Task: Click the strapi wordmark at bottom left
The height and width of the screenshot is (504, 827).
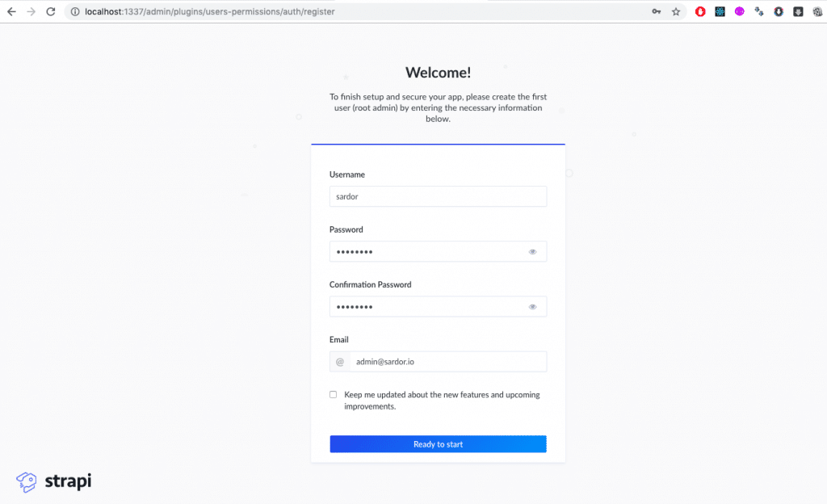Action: [x=69, y=481]
